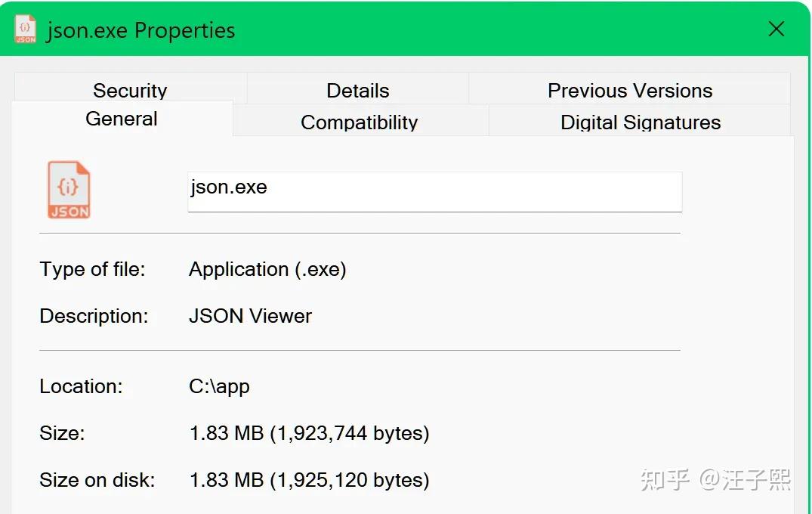Click the Description label
The image size is (812, 514).
coord(93,316)
